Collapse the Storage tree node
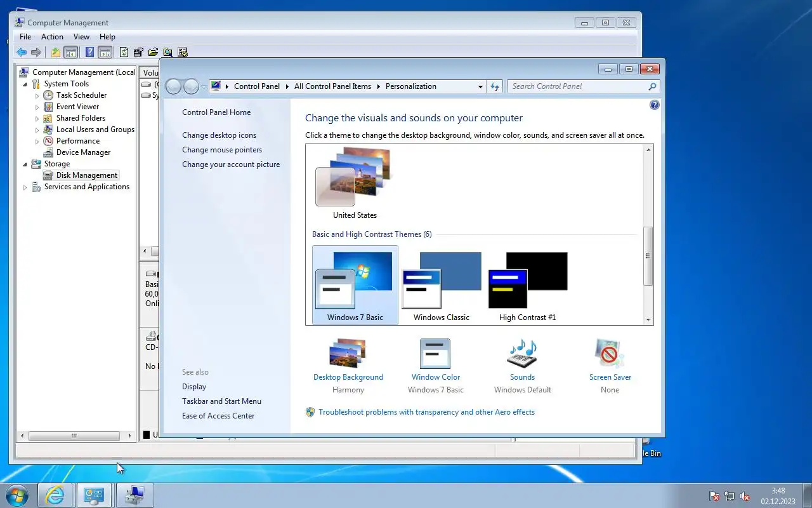Image resolution: width=812 pixels, height=508 pixels. click(25, 164)
